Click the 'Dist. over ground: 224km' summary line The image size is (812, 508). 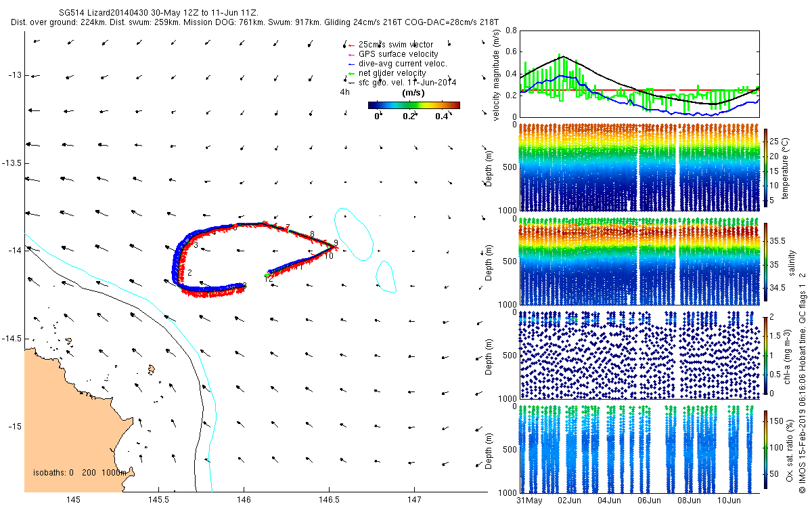[254, 22]
